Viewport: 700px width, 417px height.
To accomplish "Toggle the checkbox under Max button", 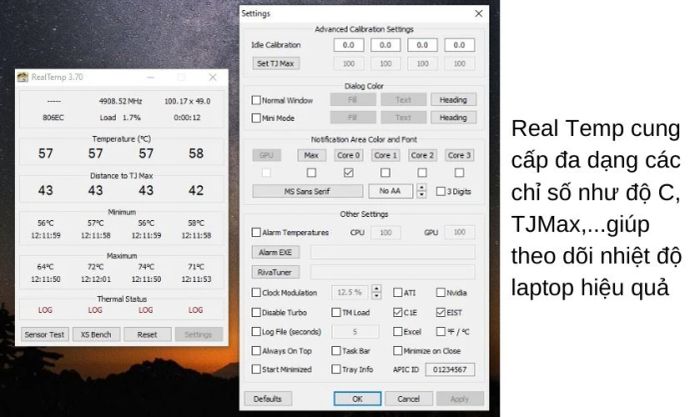I will point(311,172).
